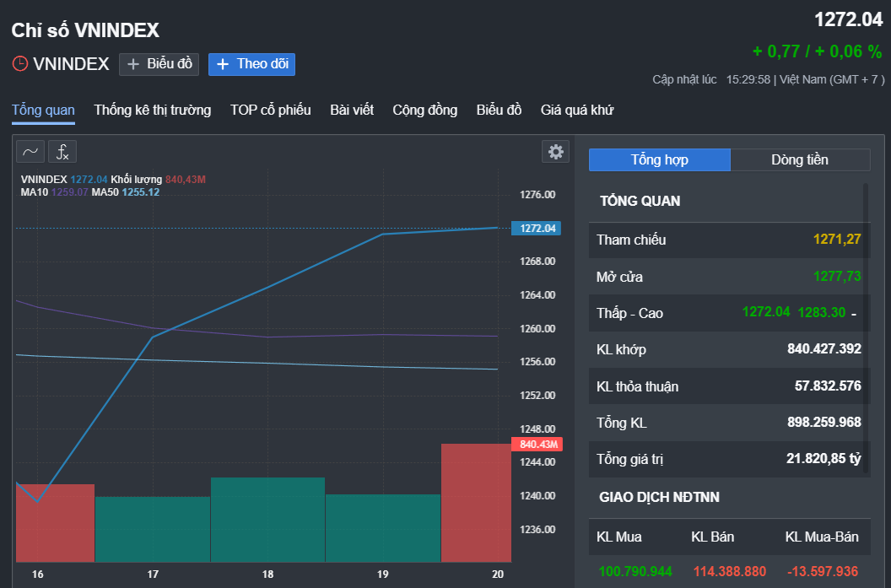Open the Bài viết tab

(x=352, y=111)
